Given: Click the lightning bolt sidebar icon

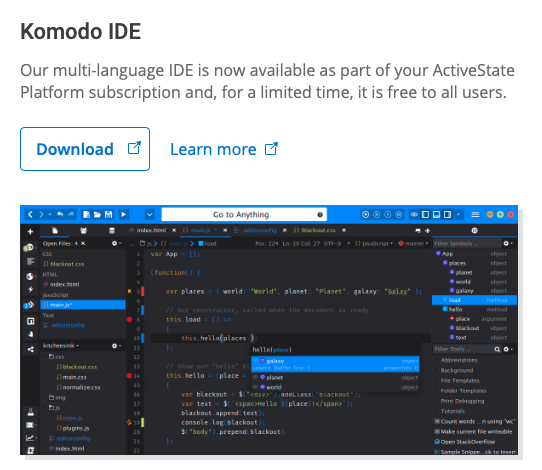Looking at the screenshot, I should 30,289.
